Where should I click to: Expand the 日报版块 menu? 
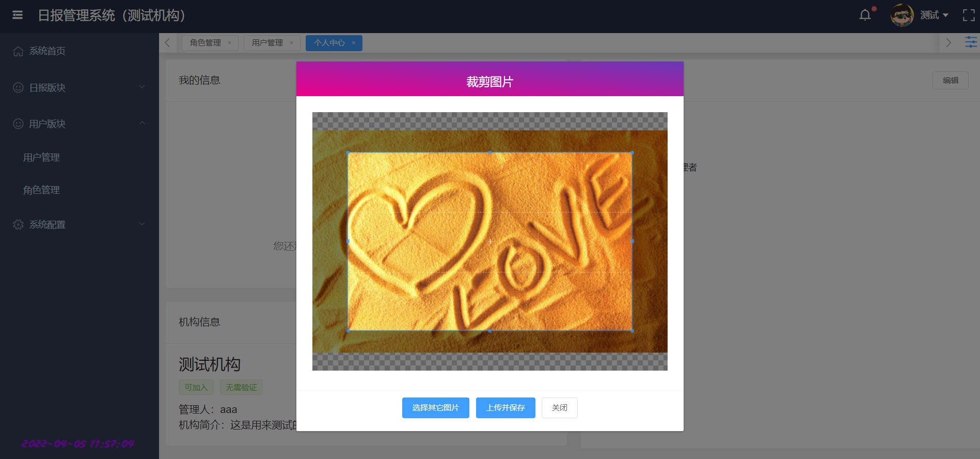point(80,88)
